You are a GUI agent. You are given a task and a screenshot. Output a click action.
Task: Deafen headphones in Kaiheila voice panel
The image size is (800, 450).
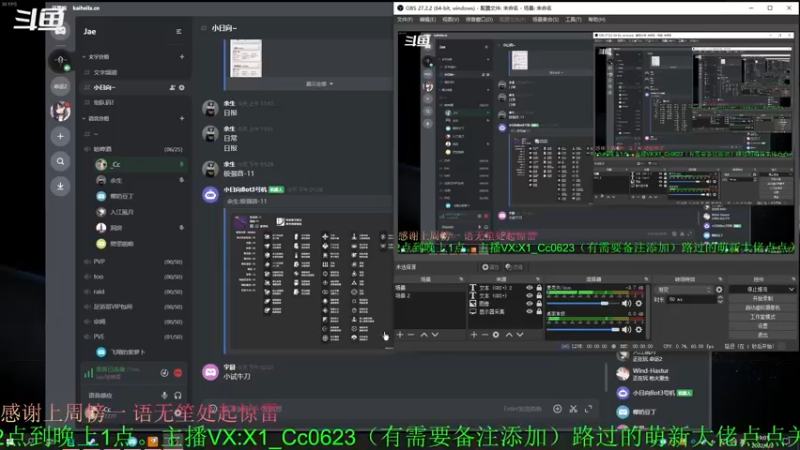coord(178,395)
